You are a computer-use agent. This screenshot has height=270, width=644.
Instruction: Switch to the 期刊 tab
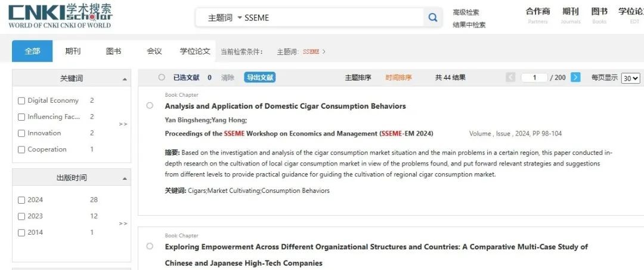(x=73, y=51)
